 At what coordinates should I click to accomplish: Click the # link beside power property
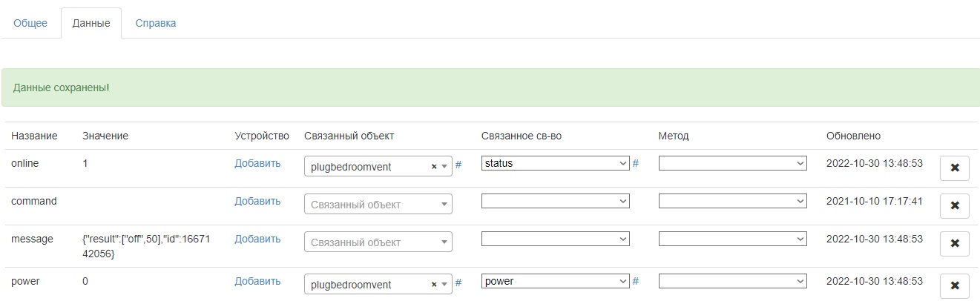636,281
